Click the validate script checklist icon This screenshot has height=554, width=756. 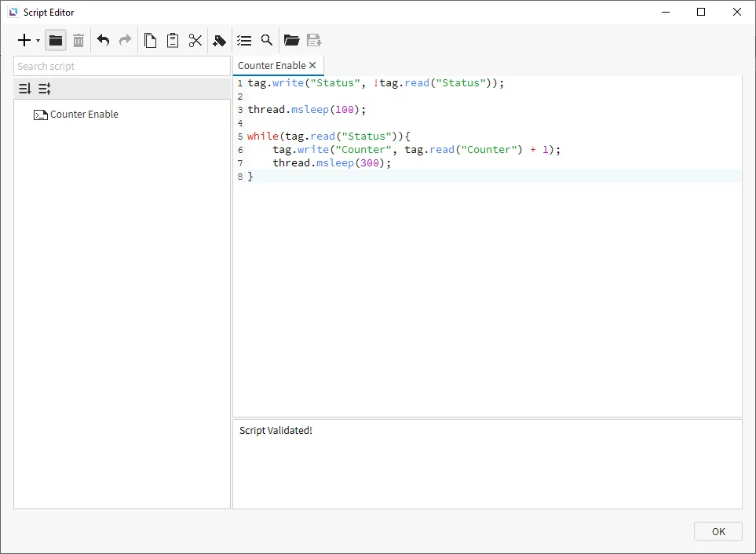tap(244, 40)
